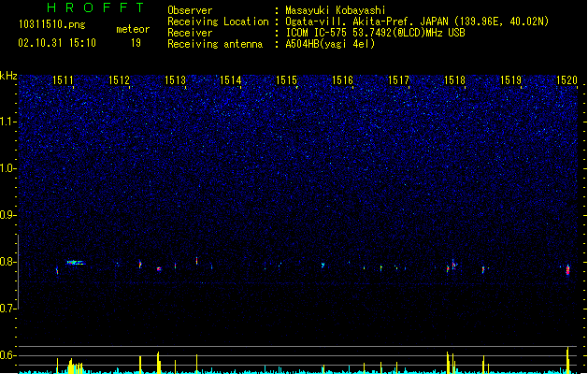Click the A504HB(yagi 4el) antenna text

pyautogui.click(x=330, y=44)
